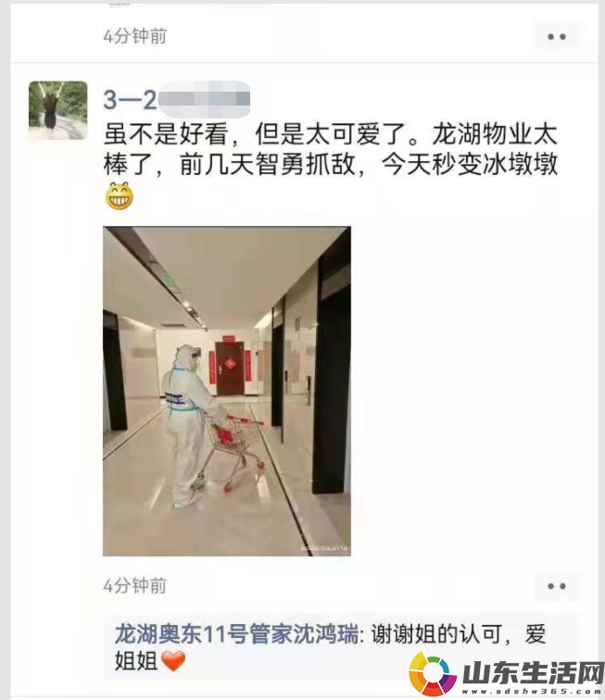The image size is (605, 700).
Task: Tap the grinning emoji in the post
Action: 120,196
